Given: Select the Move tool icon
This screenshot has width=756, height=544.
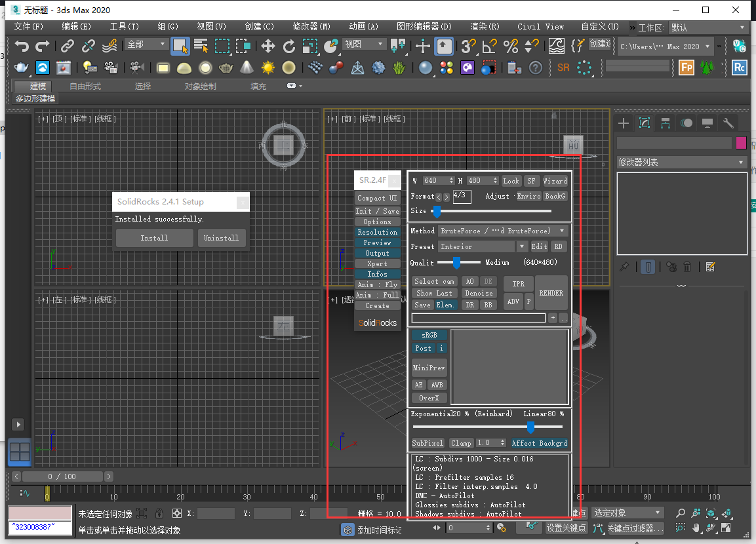Looking at the screenshot, I should (x=268, y=47).
